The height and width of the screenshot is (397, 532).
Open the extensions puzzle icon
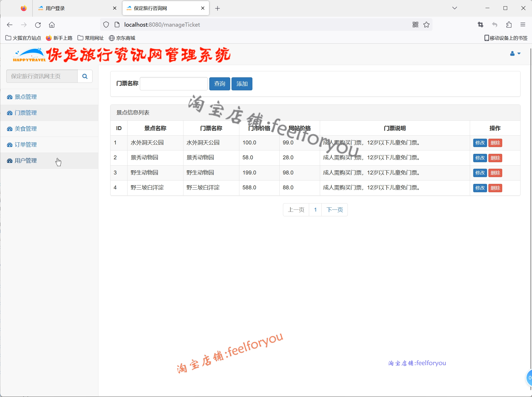509,25
